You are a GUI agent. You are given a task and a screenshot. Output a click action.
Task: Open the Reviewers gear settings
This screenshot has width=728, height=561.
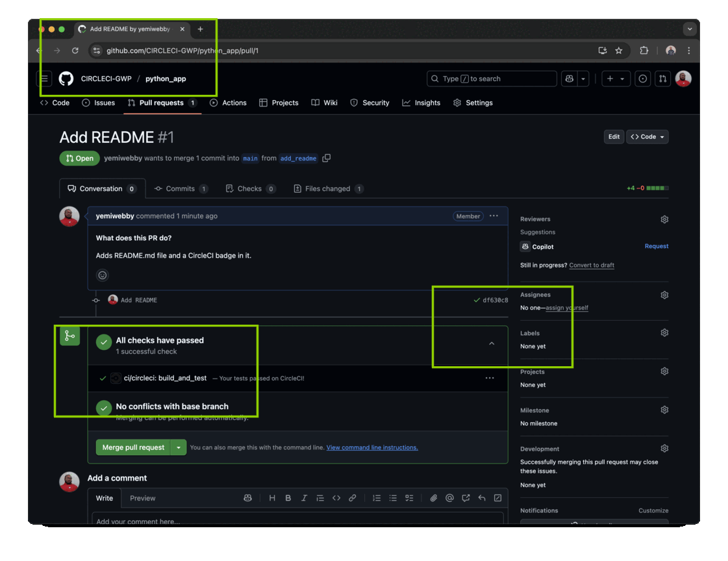pos(664,219)
